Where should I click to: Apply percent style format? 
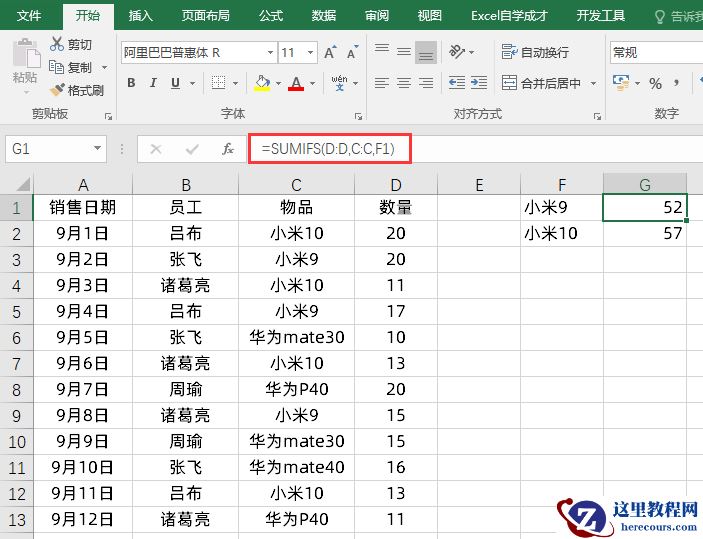[x=655, y=83]
